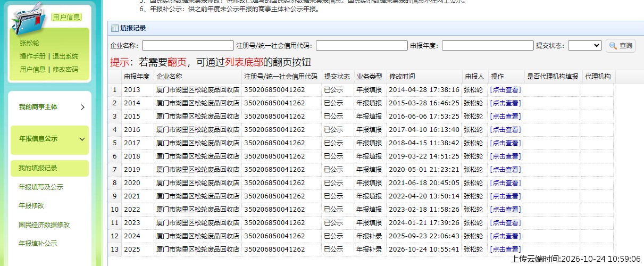The width and height of the screenshot is (644, 266).
Task: Open 我的填报记录 menu item
Action: tap(50, 168)
